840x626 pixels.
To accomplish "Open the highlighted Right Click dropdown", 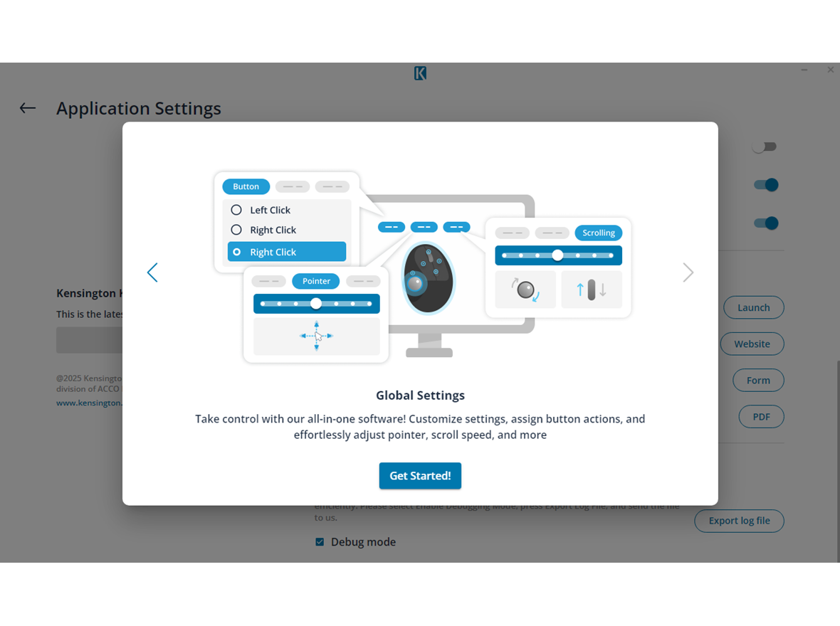I will pos(286,251).
